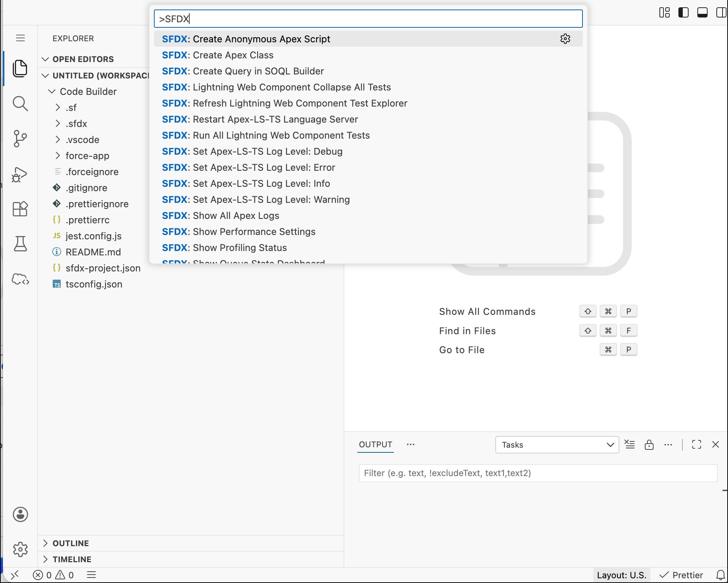Click the output filter text field

(x=538, y=473)
